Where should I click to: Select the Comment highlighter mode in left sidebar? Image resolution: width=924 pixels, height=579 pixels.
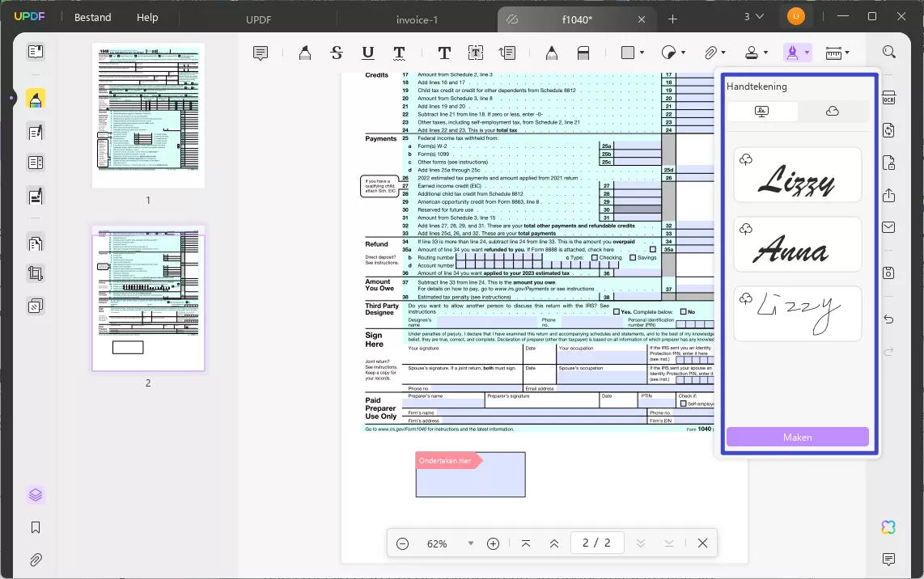pos(36,99)
